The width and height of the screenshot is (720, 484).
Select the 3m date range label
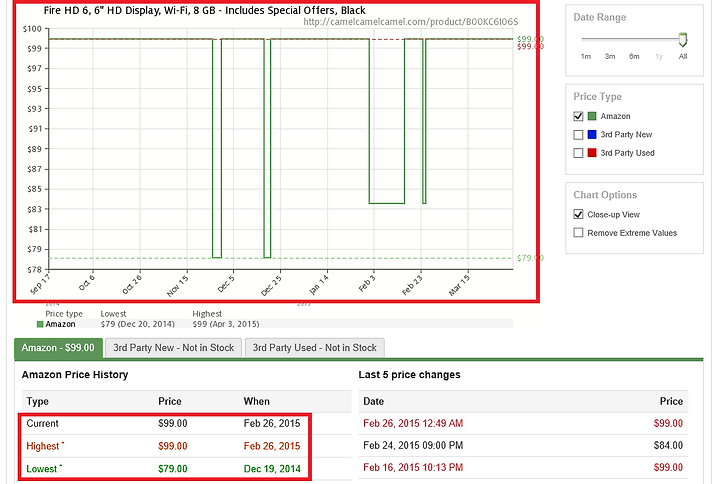tap(610, 56)
